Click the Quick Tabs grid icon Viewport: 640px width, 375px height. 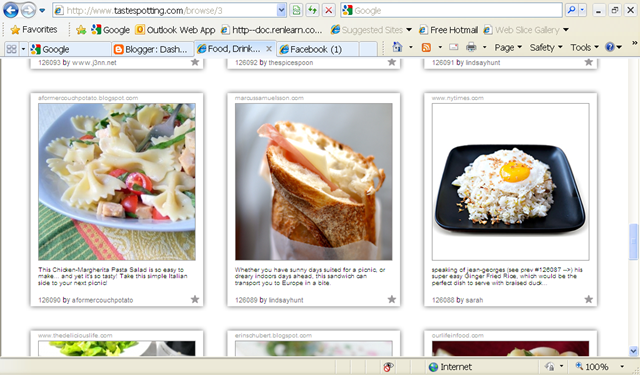click(x=11, y=49)
